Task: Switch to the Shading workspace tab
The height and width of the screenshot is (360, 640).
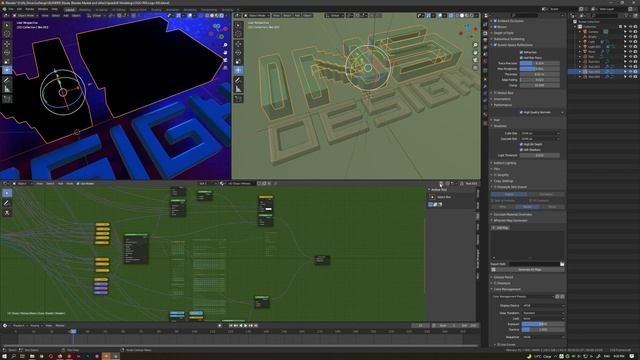Action: pos(156,9)
